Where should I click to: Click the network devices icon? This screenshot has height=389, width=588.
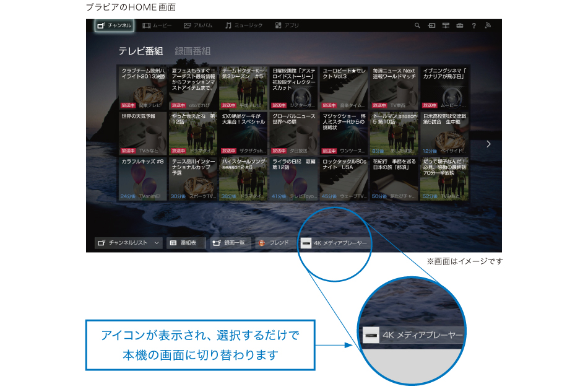coord(446,26)
